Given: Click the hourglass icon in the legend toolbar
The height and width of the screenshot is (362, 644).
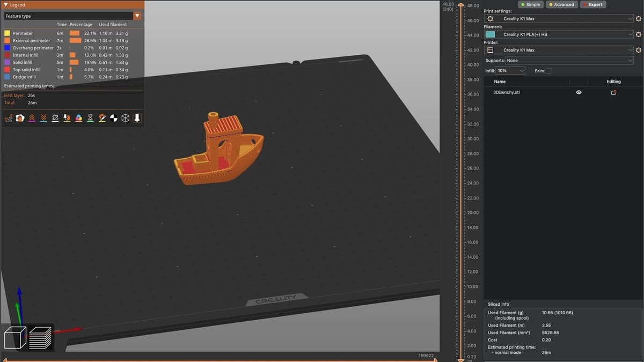Looking at the screenshot, I should click(91, 118).
